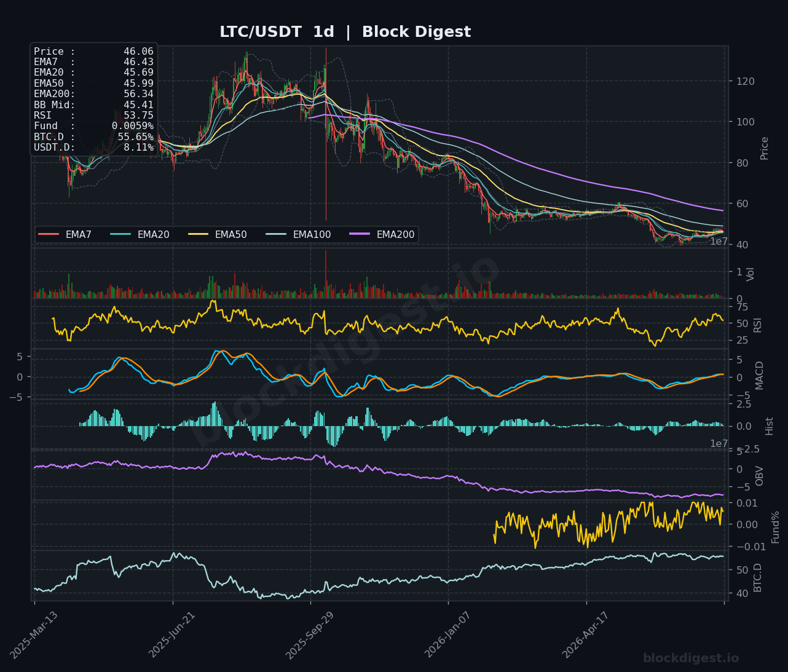Click the tall volume spike bar

(326, 274)
